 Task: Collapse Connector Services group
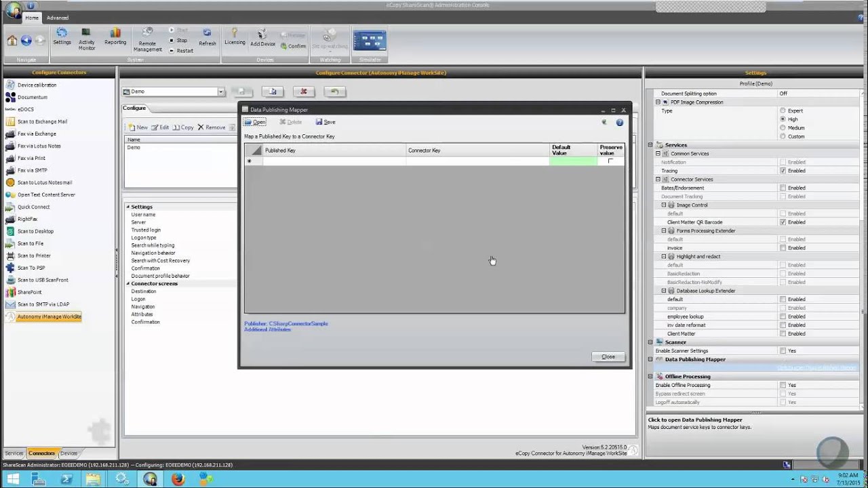click(658, 180)
